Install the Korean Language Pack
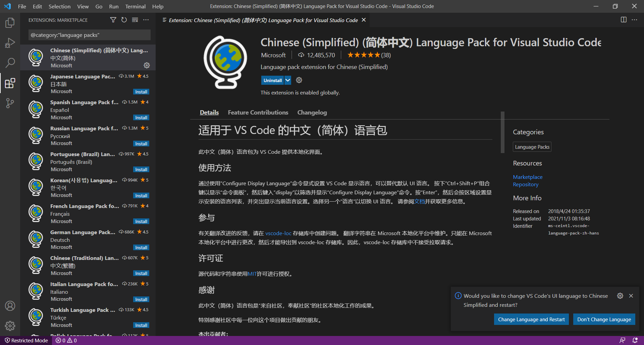The image size is (644, 345). (141, 196)
